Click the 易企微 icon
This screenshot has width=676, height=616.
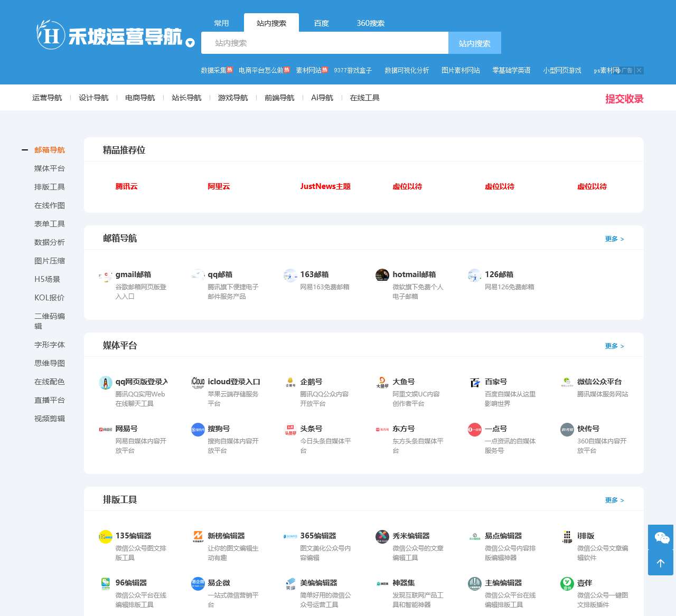198,584
